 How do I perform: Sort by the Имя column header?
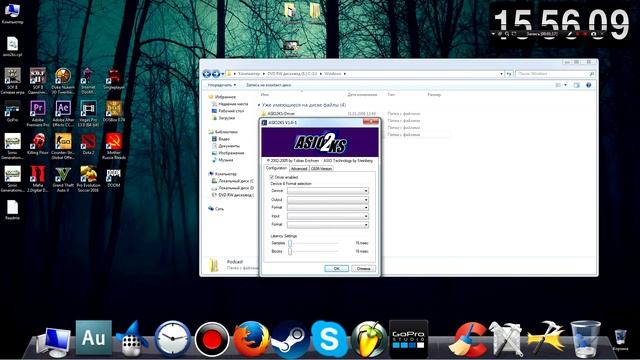264,95
